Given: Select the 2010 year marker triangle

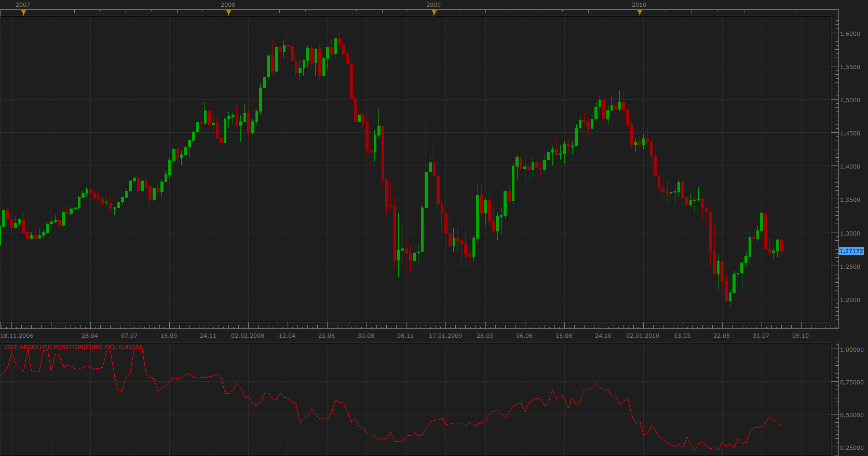Looking at the screenshot, I should click(640, 12).
